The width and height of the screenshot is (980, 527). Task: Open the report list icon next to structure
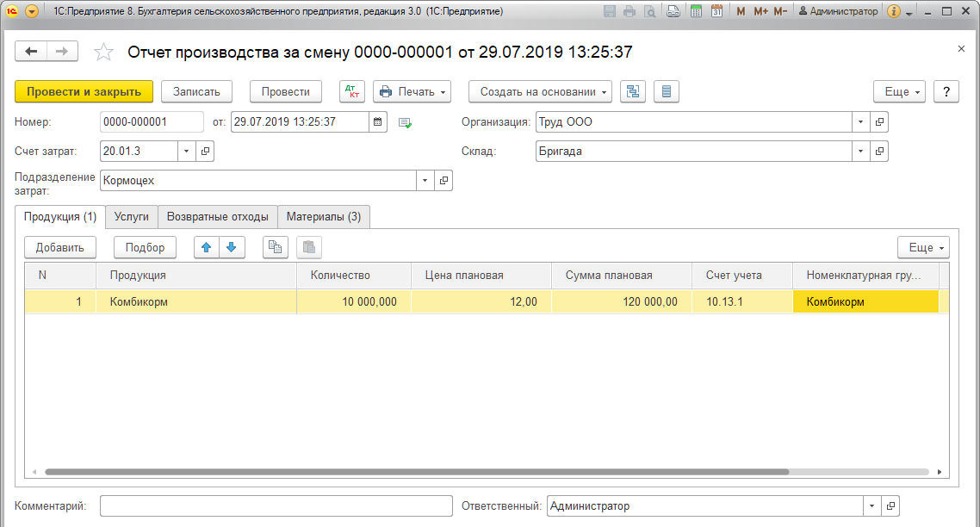(667, 91)
